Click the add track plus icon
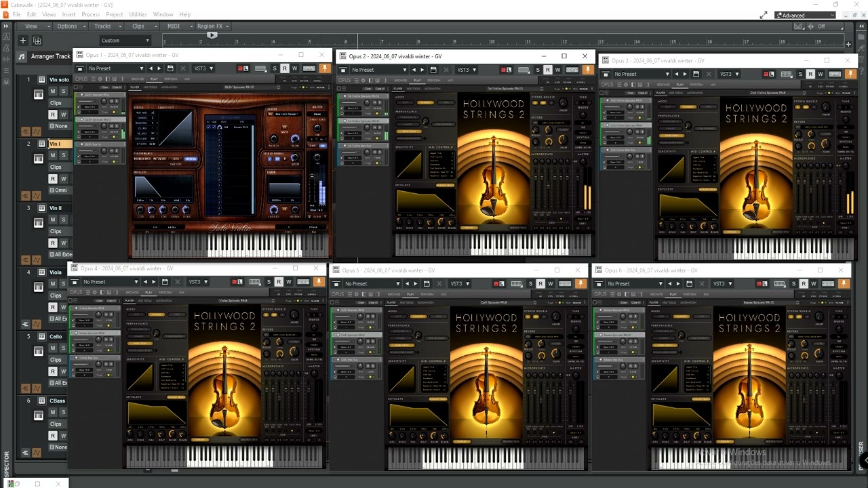The image size is (868, 488). [22, 41]
